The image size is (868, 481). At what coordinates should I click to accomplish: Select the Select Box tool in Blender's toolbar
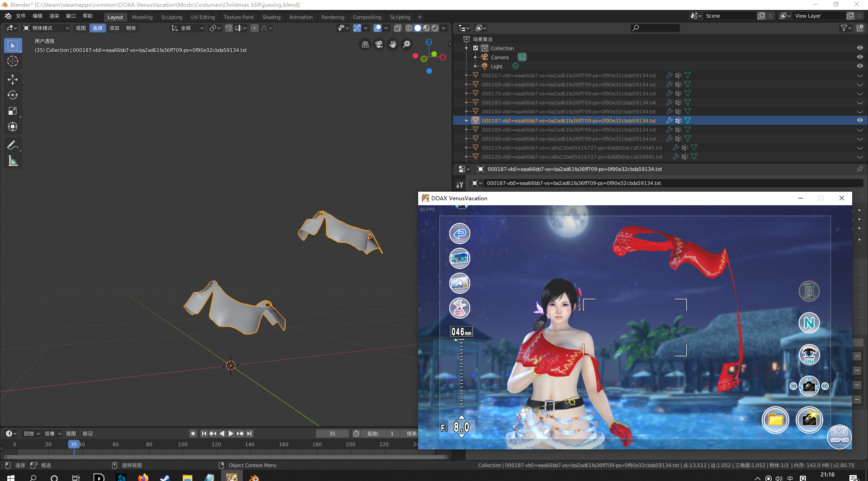click(13, 46)
